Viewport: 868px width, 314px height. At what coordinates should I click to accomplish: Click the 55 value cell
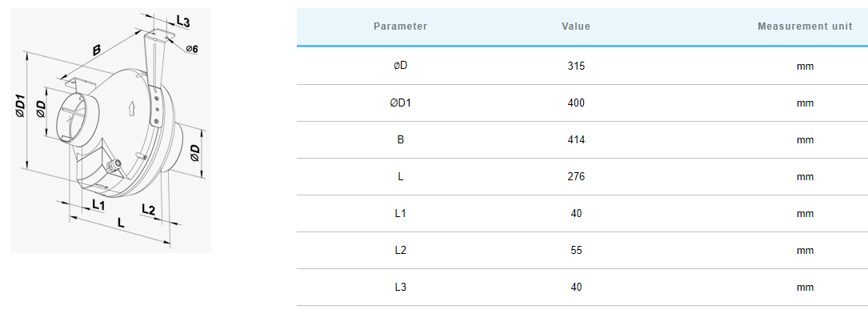point(576,250)
